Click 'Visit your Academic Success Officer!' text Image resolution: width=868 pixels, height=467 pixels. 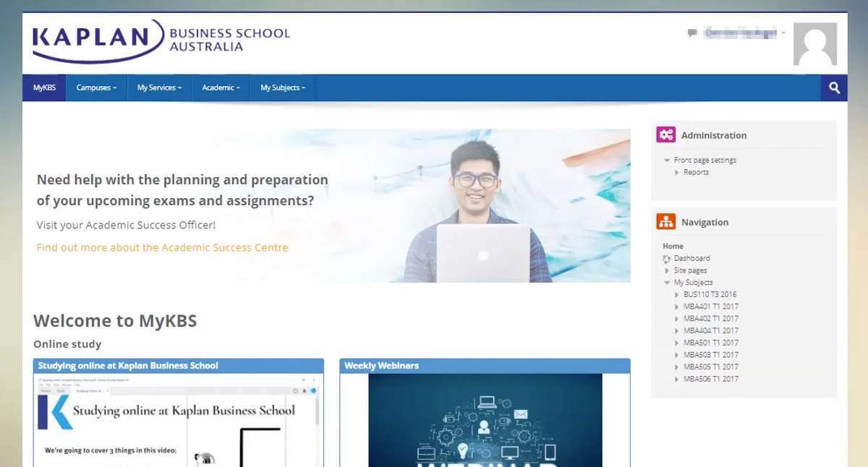pyautogui.click(x=126, y=225)
